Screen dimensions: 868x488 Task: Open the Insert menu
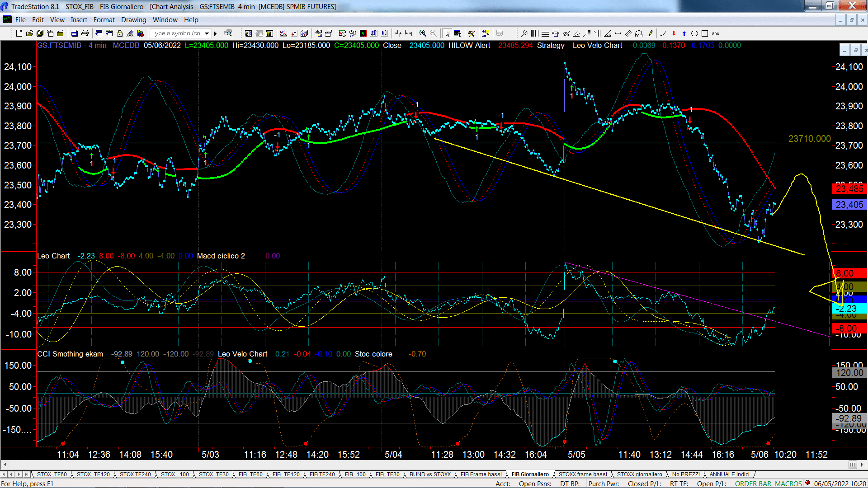(79, 19)
